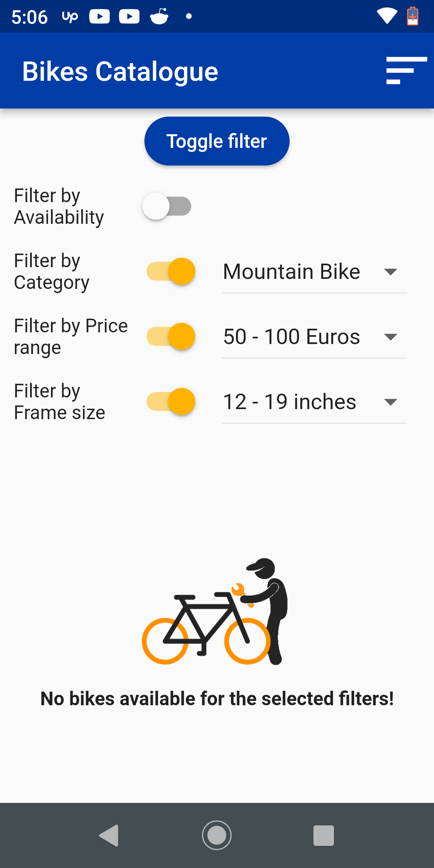The width and height of the screenshot is (434, 868).
Task: Turn off the Filter by Price range switch
Action: [171, 337]
